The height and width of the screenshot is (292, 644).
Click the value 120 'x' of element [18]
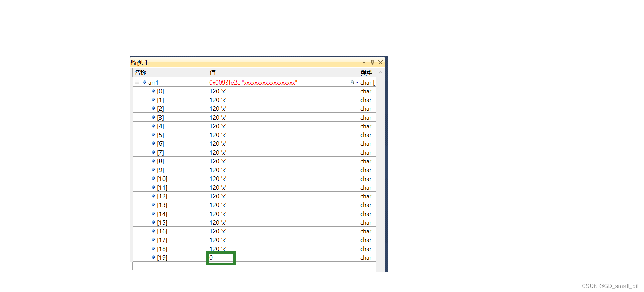pos(218,249)
